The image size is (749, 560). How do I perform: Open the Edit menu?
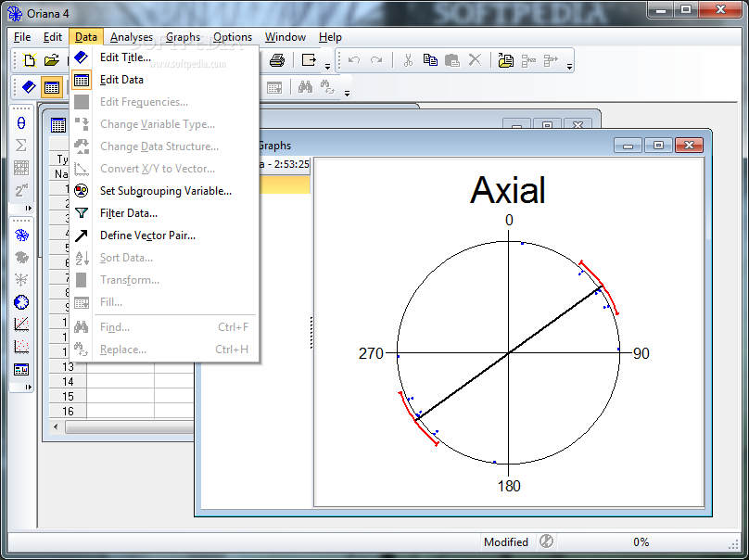click(x=53, y=37)
